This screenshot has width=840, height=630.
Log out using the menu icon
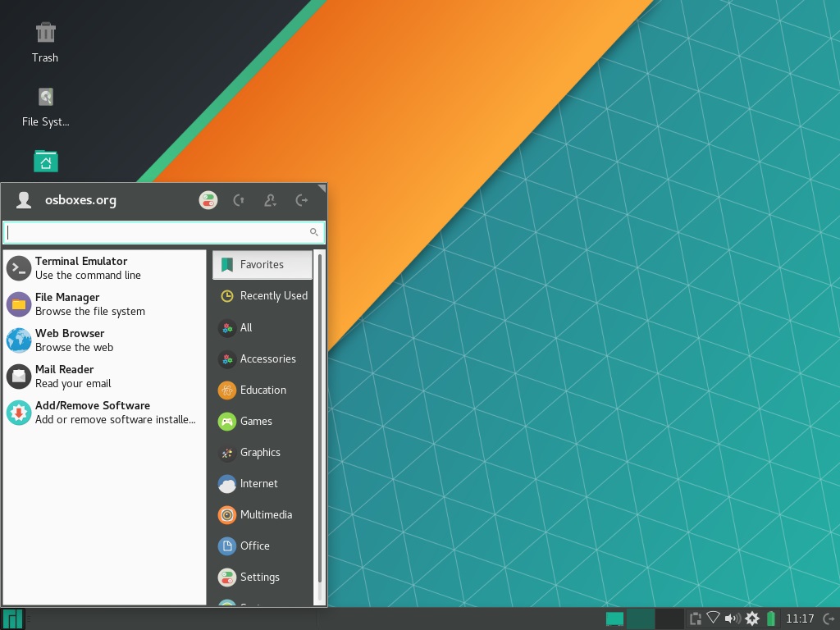coord(302,199)
